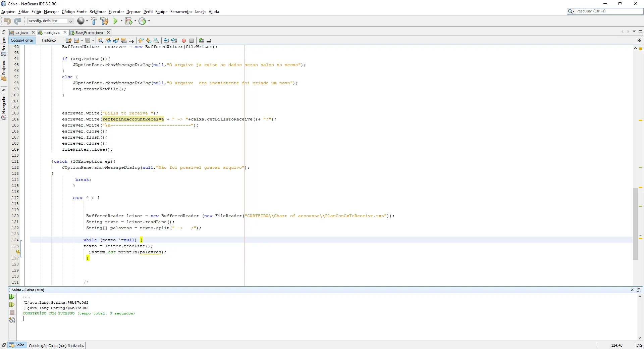Click the last edit location icon
This screenshot has height=349, width=644.
69,41
